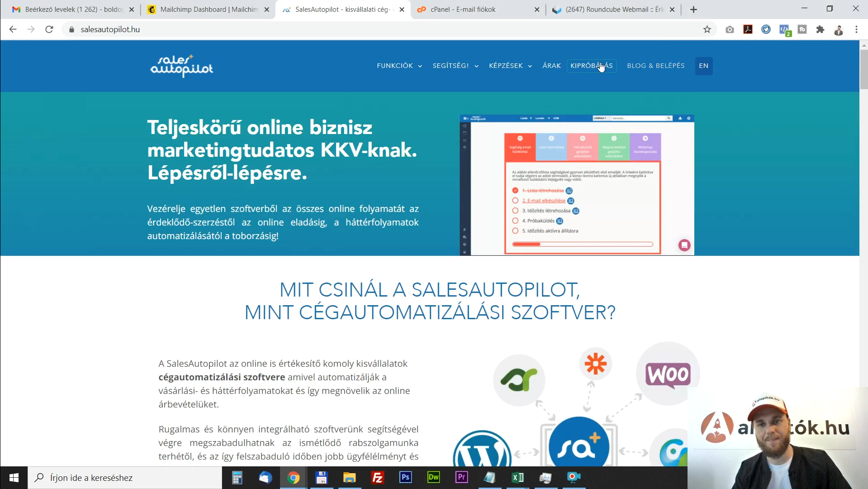Image resolution: width=868 pixels, height=489 pixels.
Task: Click the WordPress logo icon
Action: click(482, 448)
